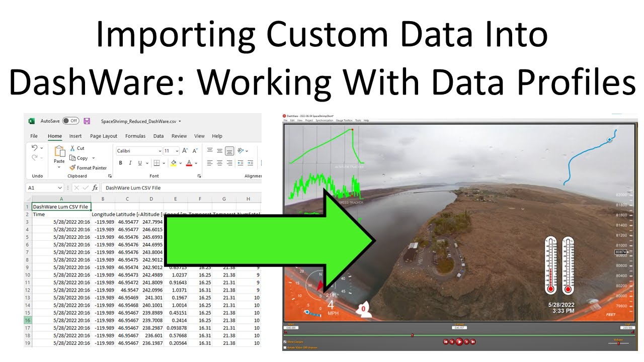Click the Copy button in Clipboard group
This screenshot has width=644, height=362.
(79, 158)
